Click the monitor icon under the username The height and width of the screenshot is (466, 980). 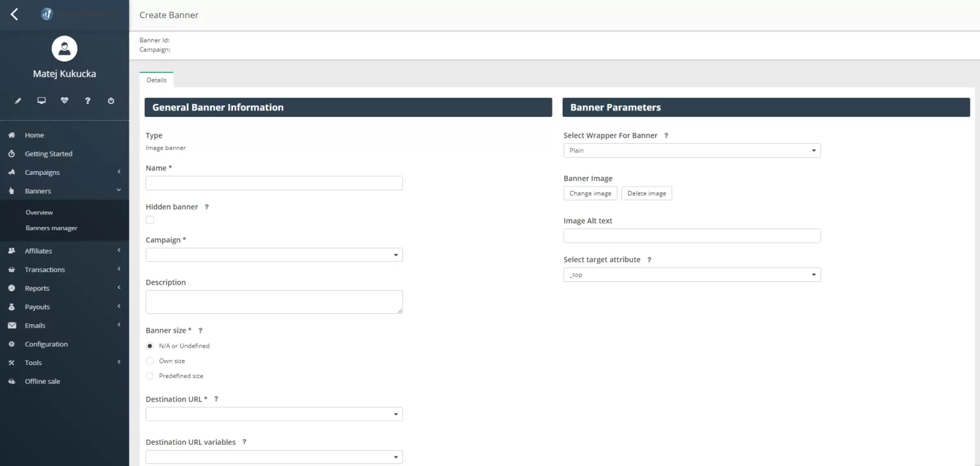coord(41,101)
